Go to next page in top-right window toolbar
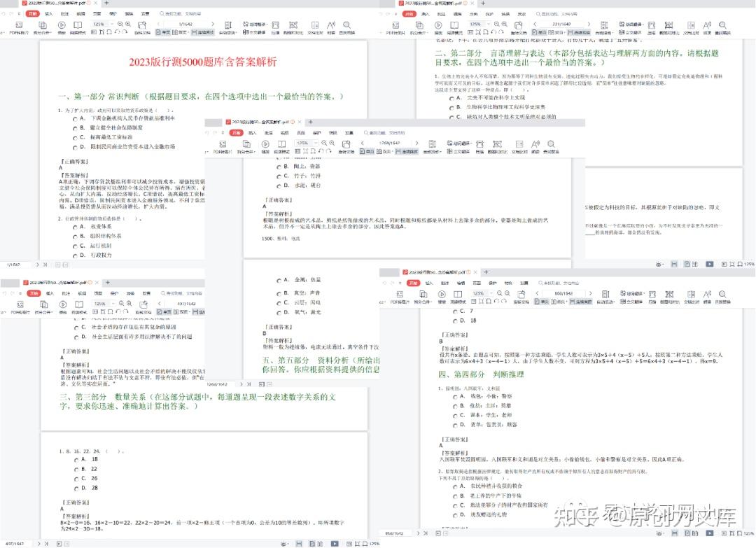This screenshot has width=756, height=548. pyautogui.click(x=589, y=24)
